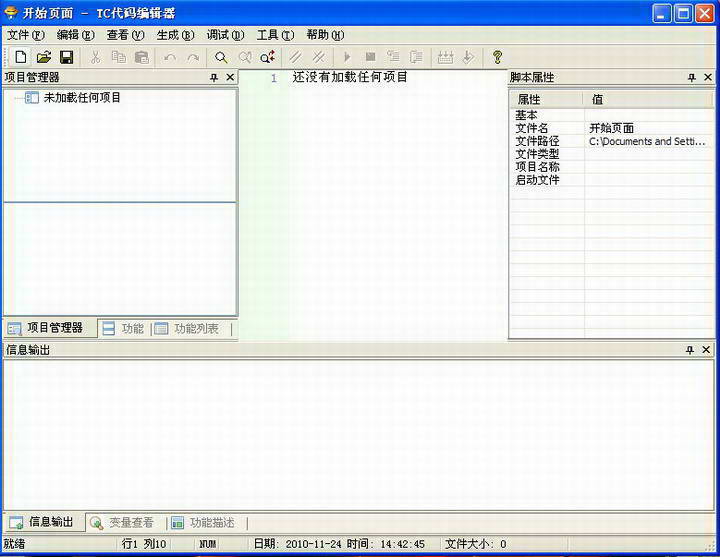Click the Replace icon with red arrow
Screen dimensions: 720x557
[x=267, y=58]
